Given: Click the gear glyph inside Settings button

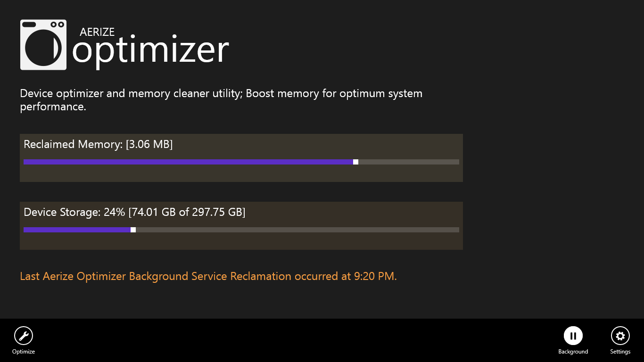Looking at the screenshot, I should 620,335.
